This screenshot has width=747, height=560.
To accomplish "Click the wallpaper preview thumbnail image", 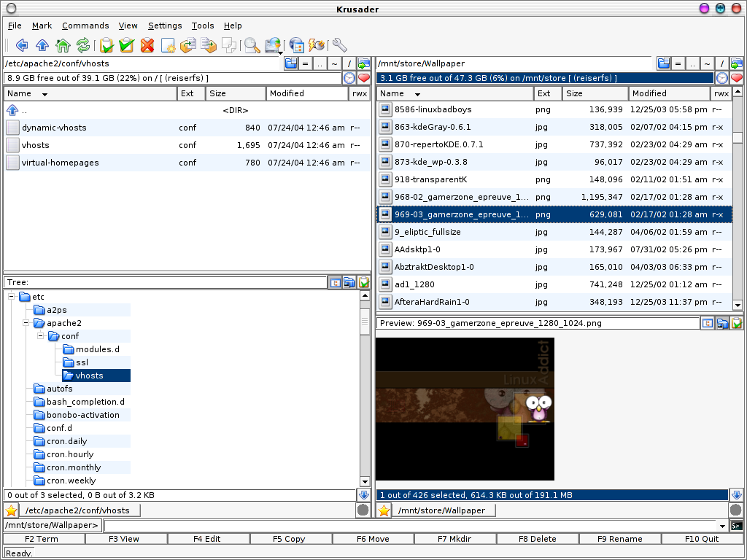I will pyautogui.click(x=465, y=409).
